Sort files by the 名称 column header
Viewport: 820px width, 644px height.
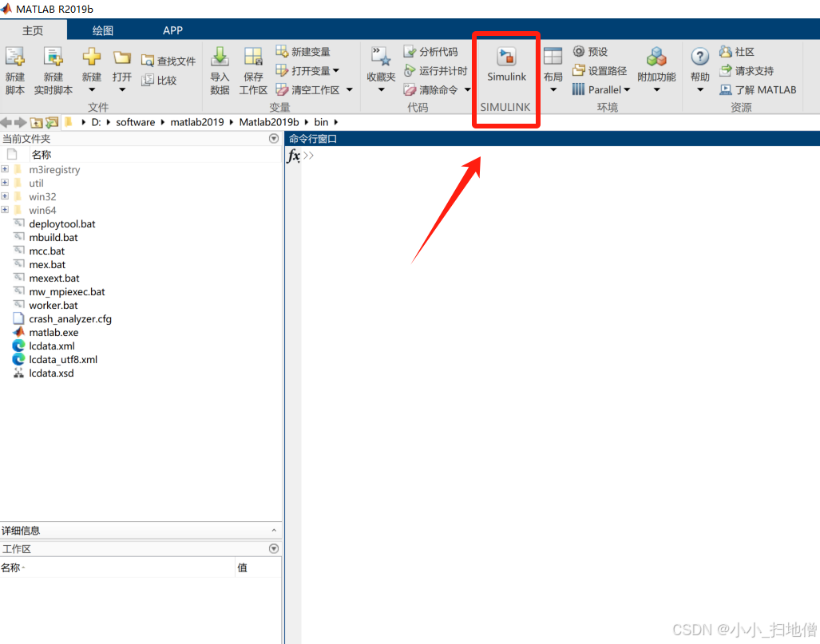coord(42,154)
